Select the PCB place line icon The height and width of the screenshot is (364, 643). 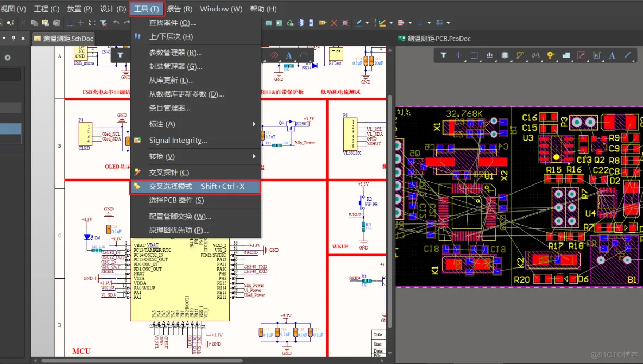(627, 55)
